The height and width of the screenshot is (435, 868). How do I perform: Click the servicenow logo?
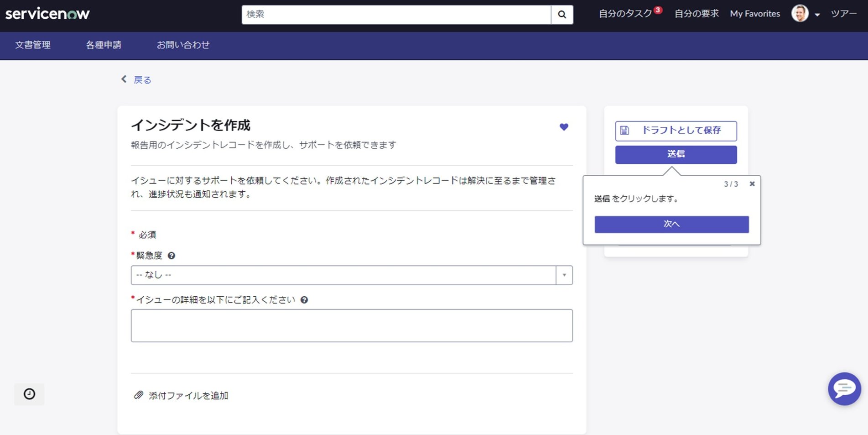tap(48, 14)
